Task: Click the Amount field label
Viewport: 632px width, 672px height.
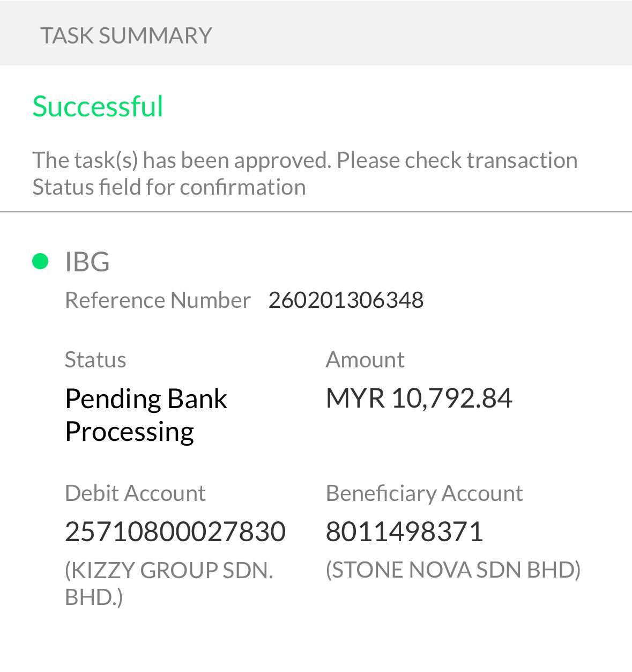Action: [x=365, y=359]
